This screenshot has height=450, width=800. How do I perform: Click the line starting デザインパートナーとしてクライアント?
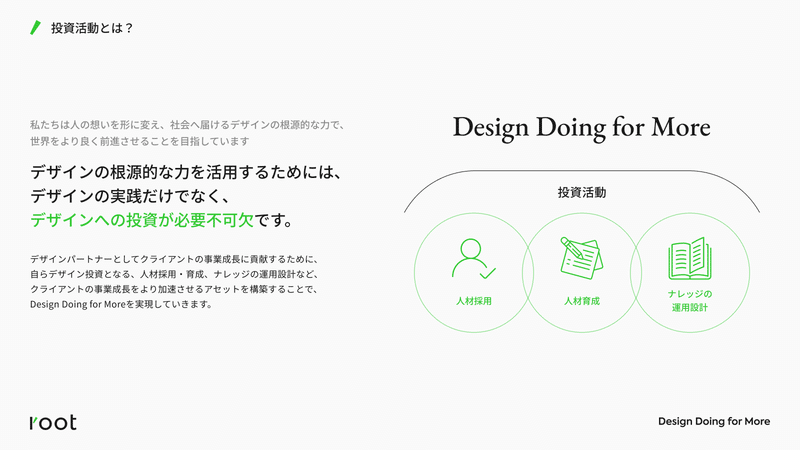pos(174,259)
